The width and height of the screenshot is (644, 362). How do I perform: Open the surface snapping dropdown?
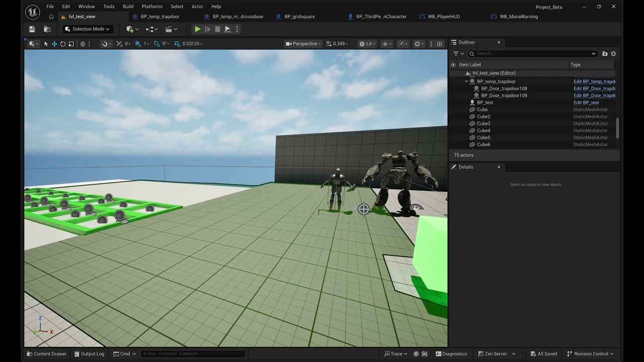point(106,44)
